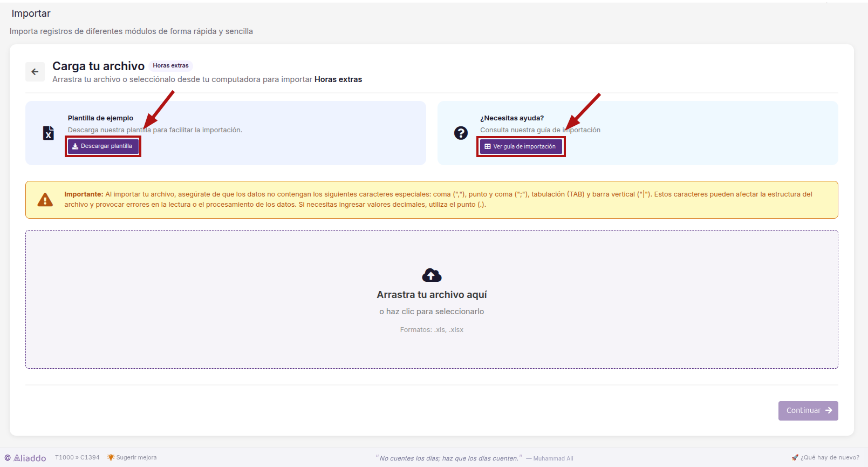The image size is (868, 467).
Task: Click the back arrow button
Action: pos(35,72)
